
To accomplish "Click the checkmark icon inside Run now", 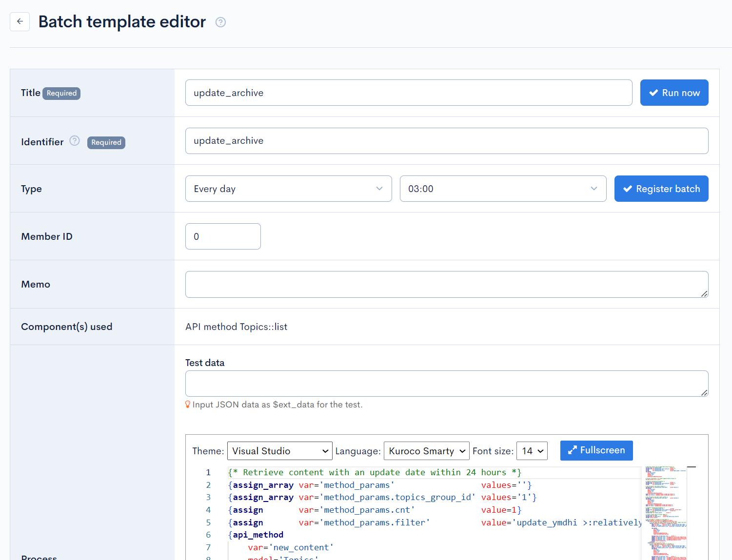I will point(654,93).
